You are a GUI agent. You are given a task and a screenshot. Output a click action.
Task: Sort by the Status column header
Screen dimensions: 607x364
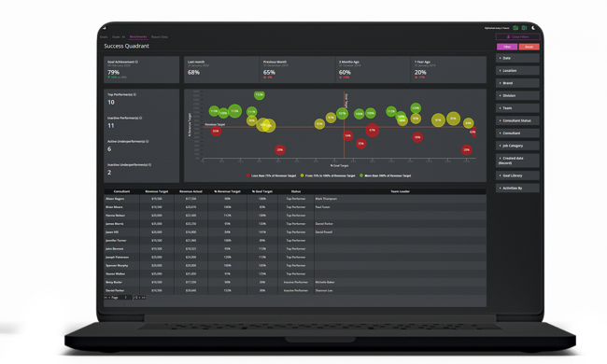click(x=296, y=191)
